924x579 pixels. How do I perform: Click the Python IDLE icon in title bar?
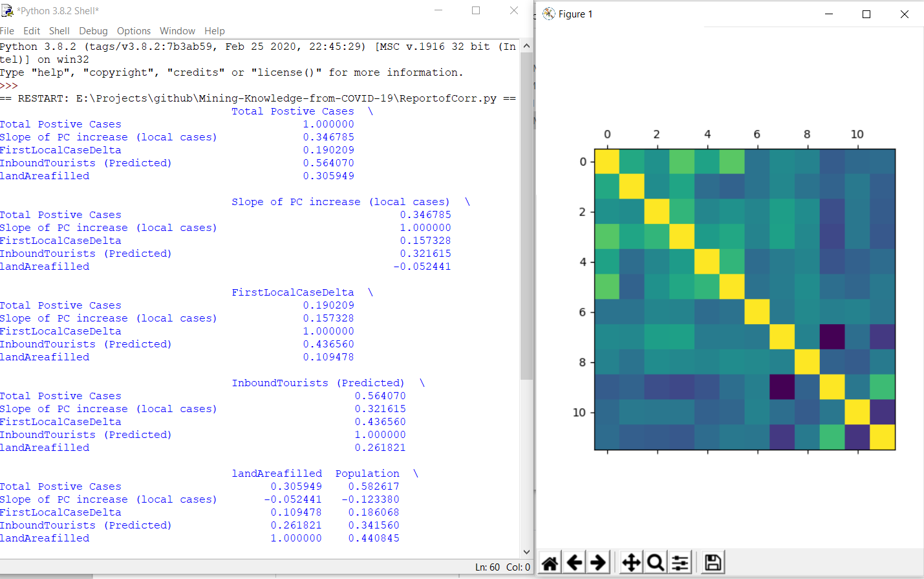7,10
